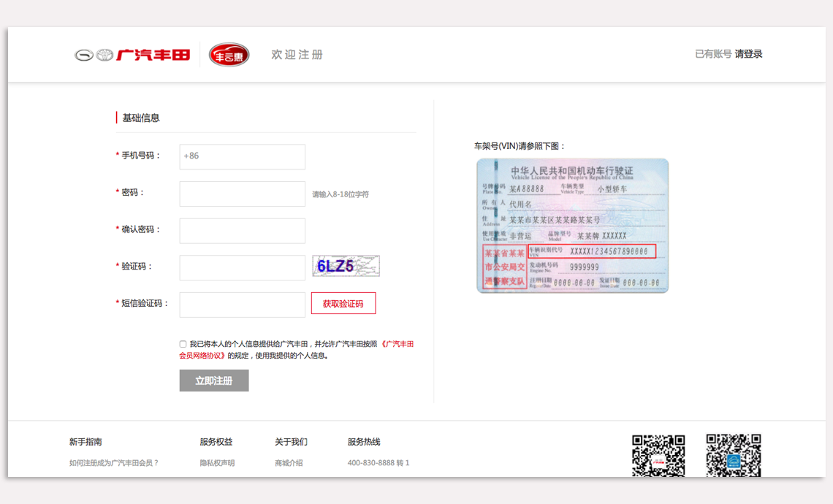This screenshot has height=504, width=833.
Task: Open the 请登录 login link
Action: click(748, 54)
